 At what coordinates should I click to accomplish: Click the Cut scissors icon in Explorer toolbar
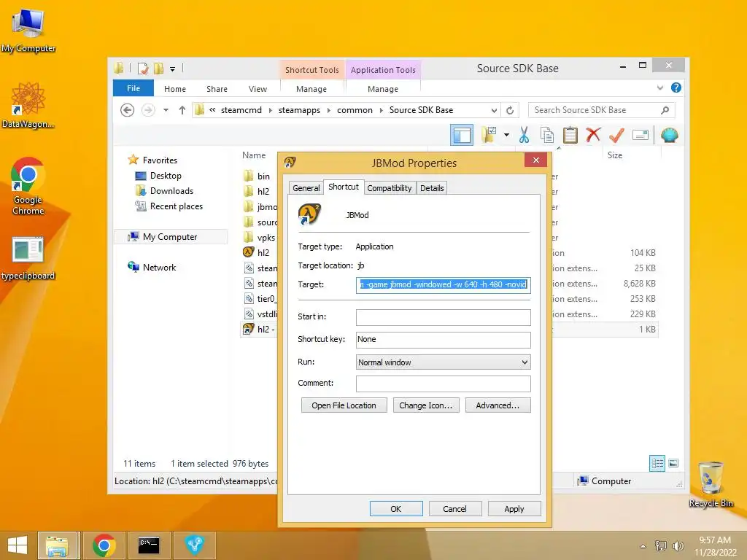click(524, 135)
